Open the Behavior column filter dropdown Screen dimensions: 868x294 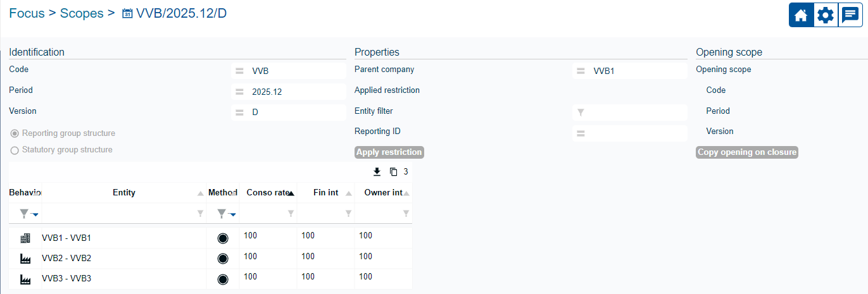[x=29, y=214]
